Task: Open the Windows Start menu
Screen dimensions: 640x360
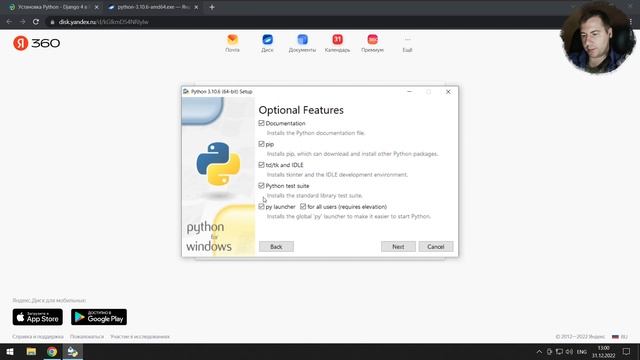Action: click(10, 352)
